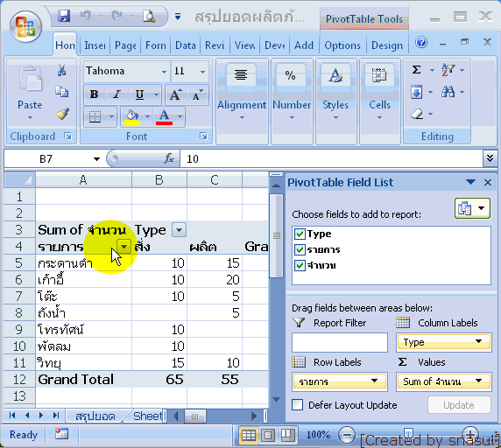Click the สรุปยอด sheet tab
501x448 pixels.
95,416
